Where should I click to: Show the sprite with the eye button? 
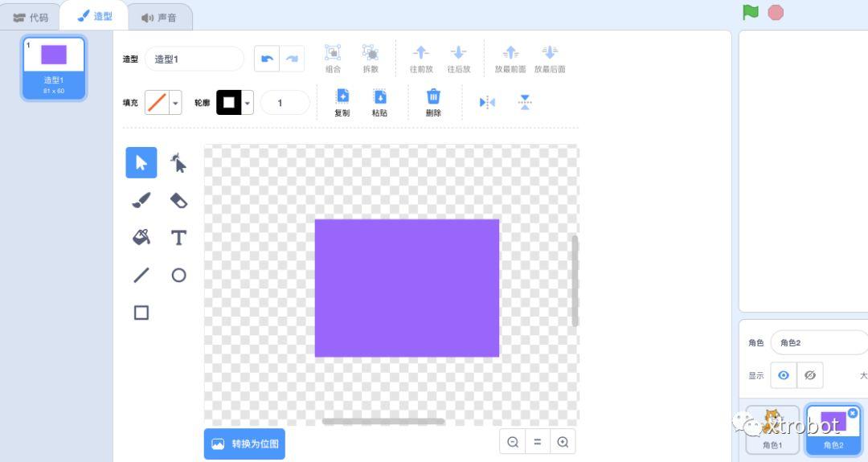(784, 375)
